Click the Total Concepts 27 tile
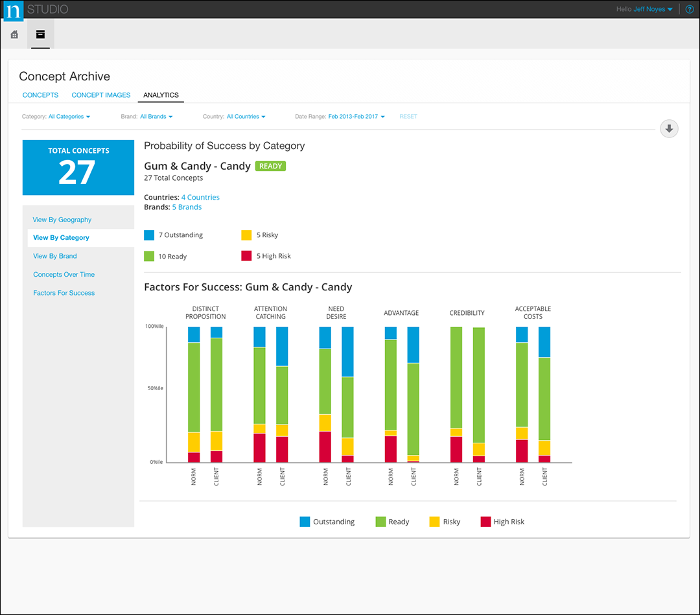The image size is (700, 615). [x=78, y=167]
